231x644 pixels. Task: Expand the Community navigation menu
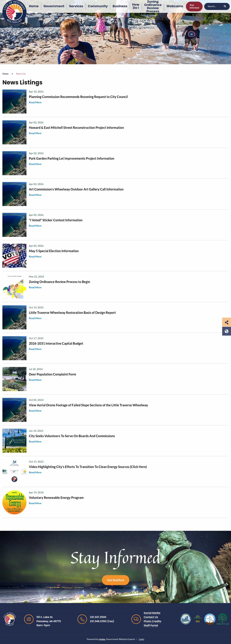(x=98, y=6)
